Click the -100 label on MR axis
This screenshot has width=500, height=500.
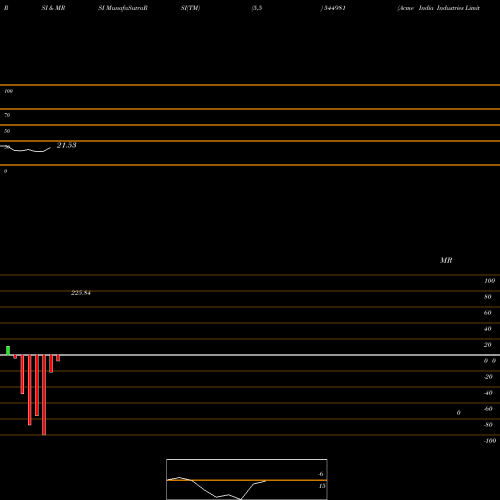pos(490,441)
